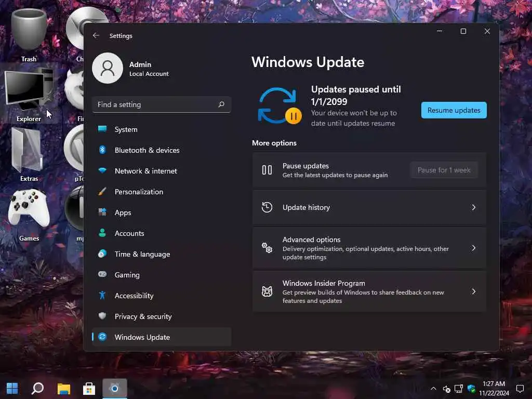Click the Apps sidebar label

(123, 212)
